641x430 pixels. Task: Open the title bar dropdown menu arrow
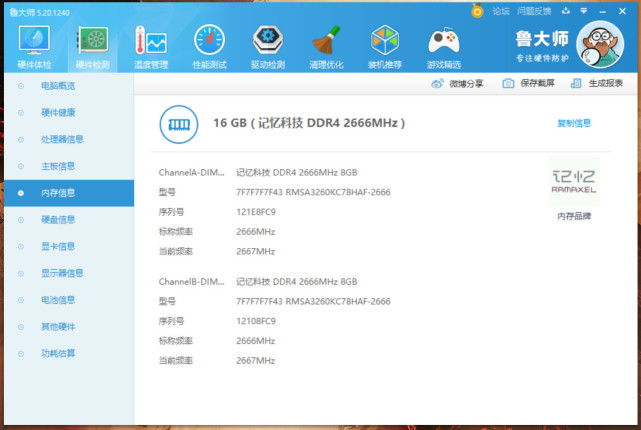584,11
